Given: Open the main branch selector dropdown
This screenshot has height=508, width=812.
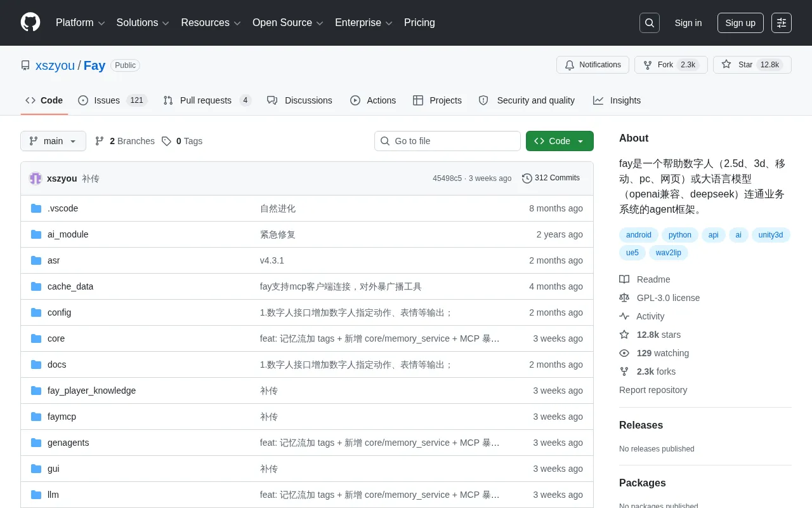Looking at the screenshot, I should pos(53,141).
